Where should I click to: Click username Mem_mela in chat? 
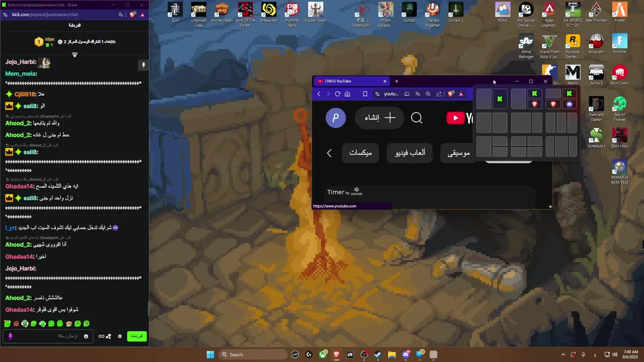21,73
